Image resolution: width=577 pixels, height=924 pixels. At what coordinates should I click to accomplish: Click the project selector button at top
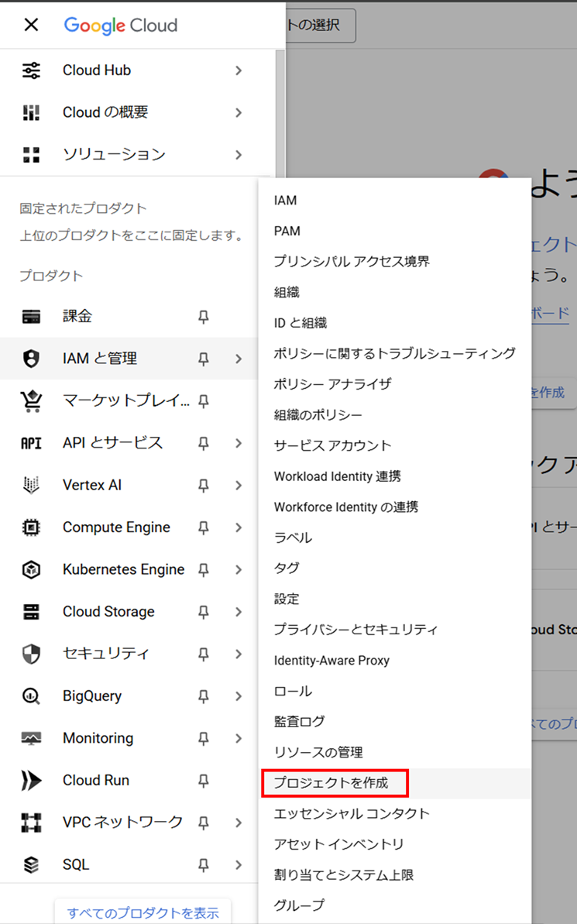(321, 26)
